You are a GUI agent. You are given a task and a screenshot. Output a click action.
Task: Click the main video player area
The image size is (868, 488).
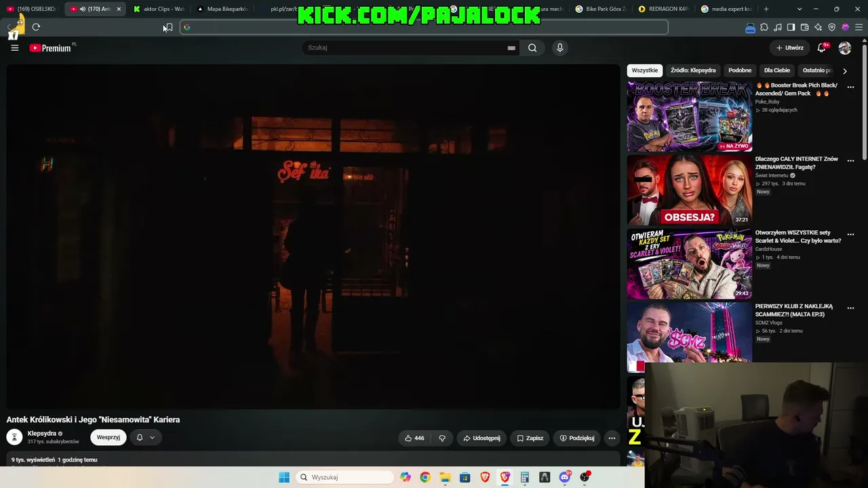point(313,237)
